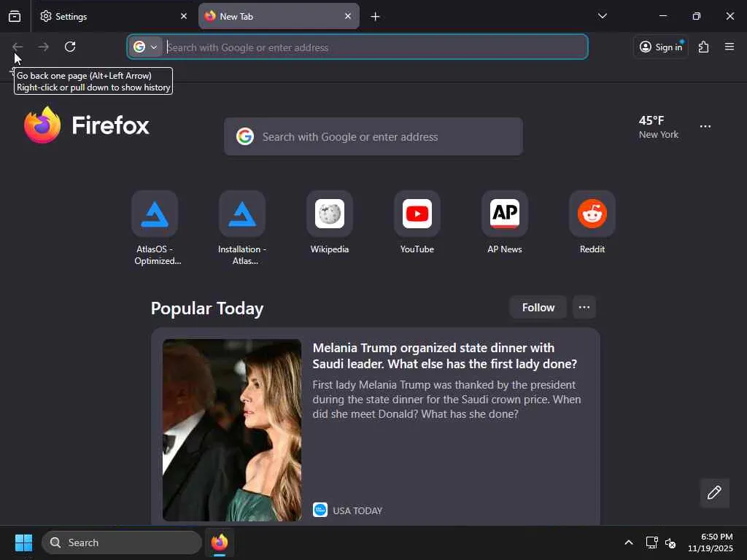Click the Melania Trump article photo

pyautogui.click(x=232, y=430)
